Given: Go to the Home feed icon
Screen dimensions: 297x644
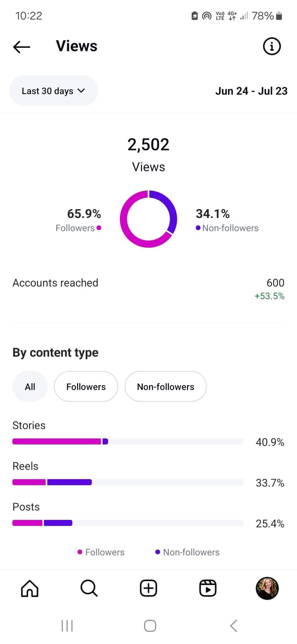Looking at the screenshot, I should 30,588.
